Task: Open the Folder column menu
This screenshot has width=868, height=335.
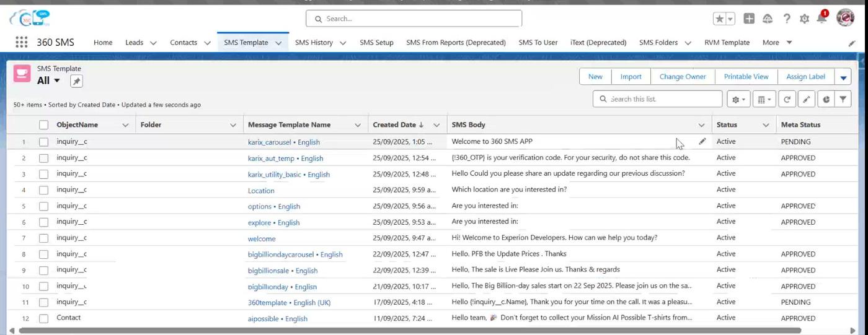Action: pyautogui.click(x=233, y=125)
